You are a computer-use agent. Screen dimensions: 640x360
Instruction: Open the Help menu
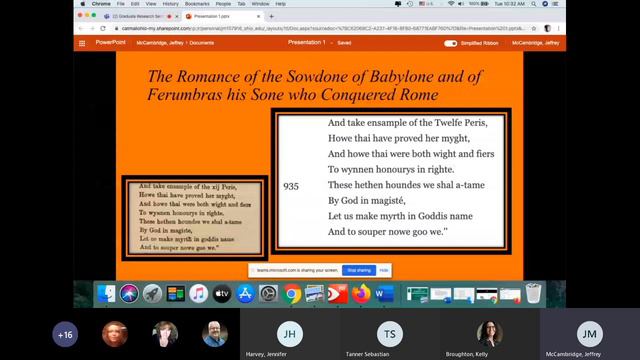[x=280, y=4]
